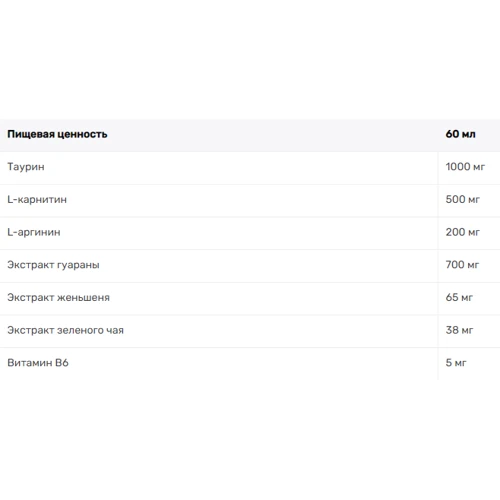Image resolution: width=500 pixels, height=500 pixels.
Task: Select the '60 мл' column header
Action: (460, 134)
